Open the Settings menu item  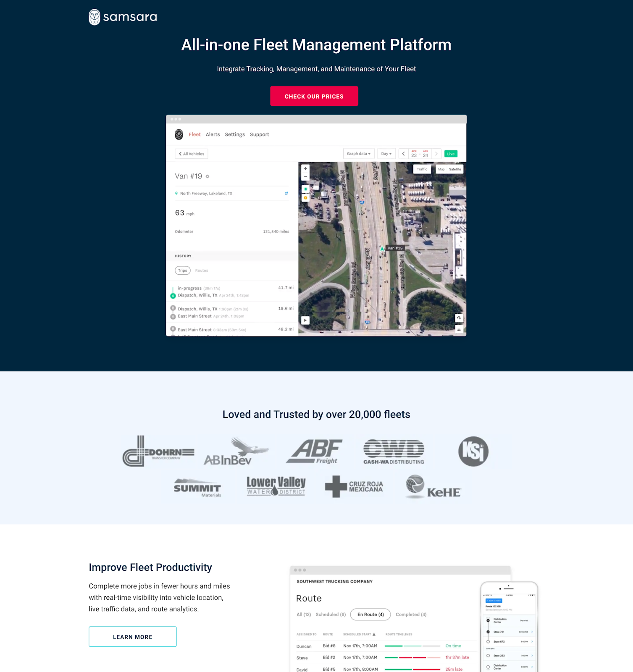235,134
